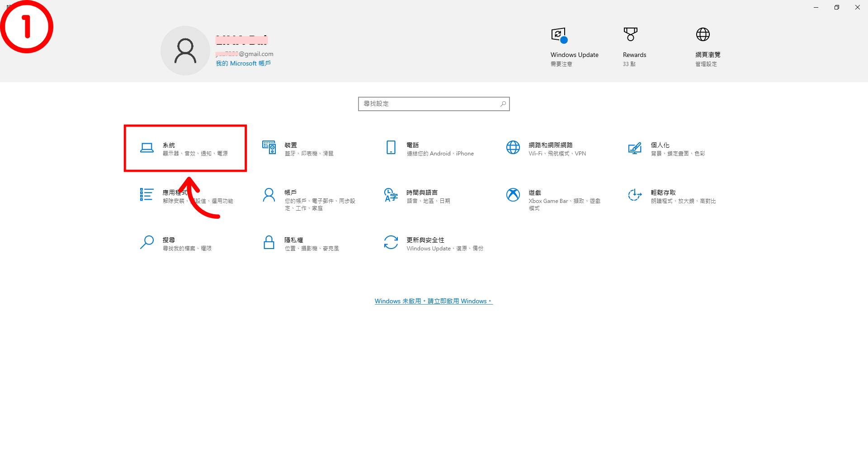Click the 搜尋 title text
The width and height of the screenshot is (868, 470).
[x=169, y=240]
